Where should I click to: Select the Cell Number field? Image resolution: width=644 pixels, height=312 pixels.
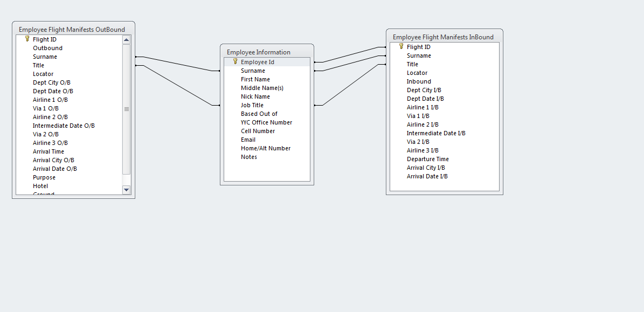[x=258, y=131]
